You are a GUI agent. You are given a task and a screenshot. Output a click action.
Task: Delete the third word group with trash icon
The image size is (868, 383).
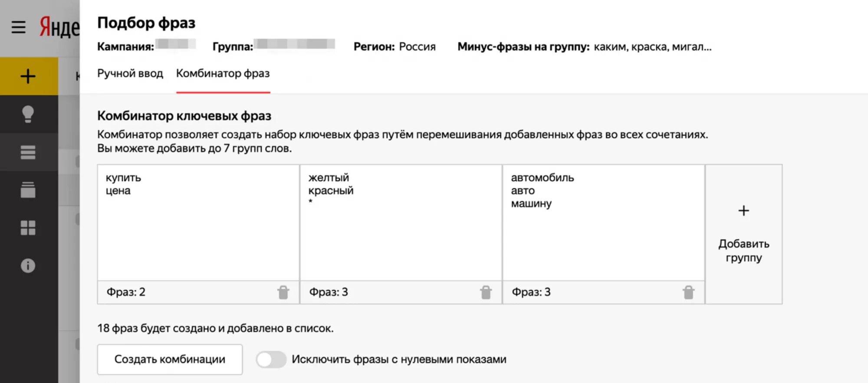pyautogui.click(x=688, y=292)
